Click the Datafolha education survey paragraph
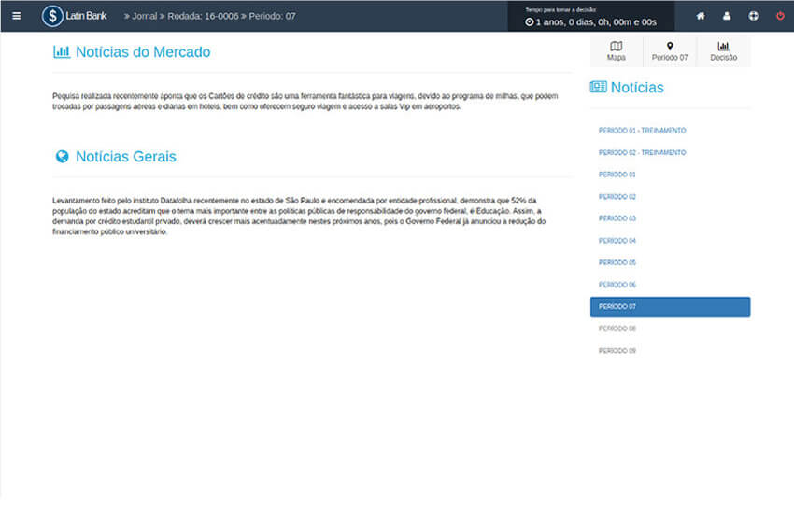The image size is (794, 532). (299, 217)
